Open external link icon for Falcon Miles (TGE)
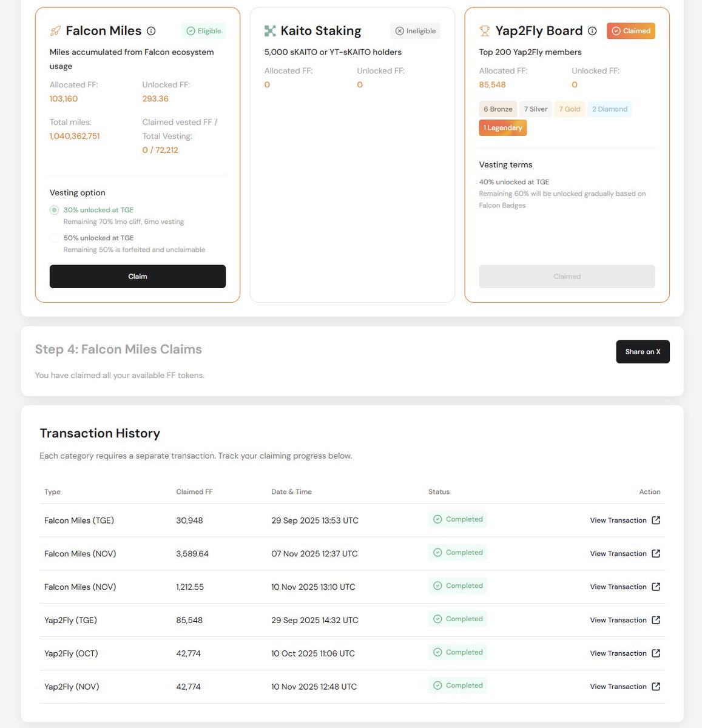 tap(656, 521)
